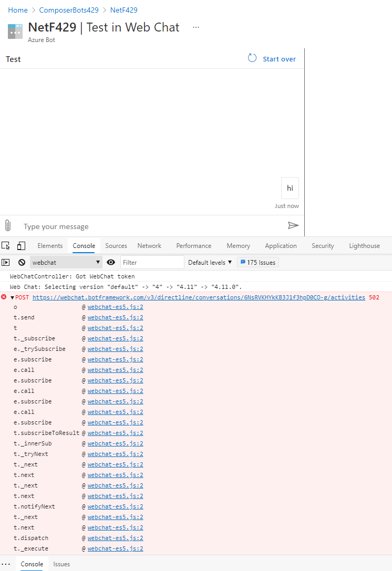This screenshot has height=571, width=392.
Task: Click webchat-es5.js:2 link beside t.send
Action: coord(115,317)
